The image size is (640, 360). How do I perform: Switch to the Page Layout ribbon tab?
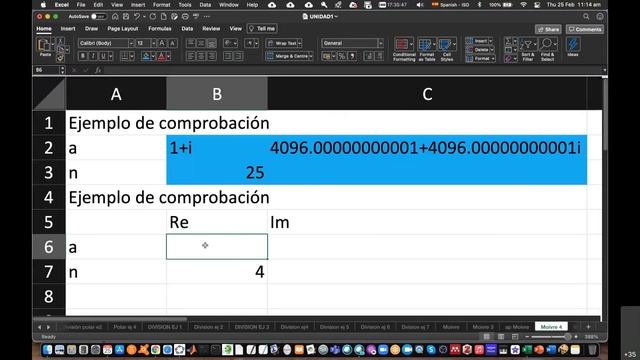point(123,29)
